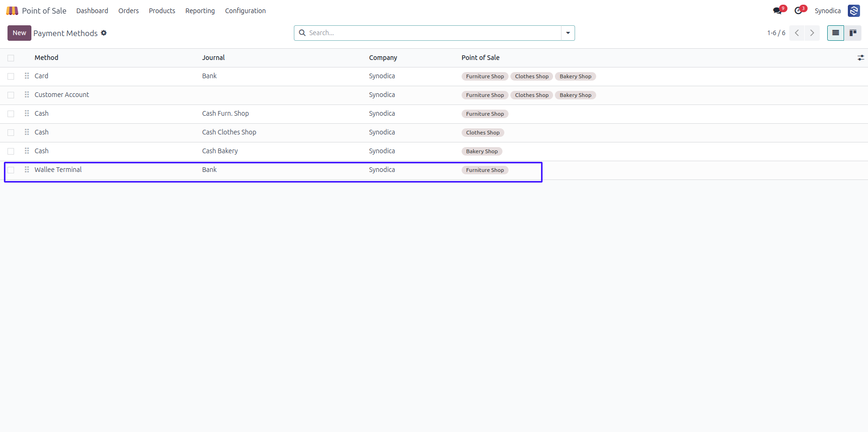Viewport: 868px width, 432px height.
Task: Click Furniture Shop tag in Customer Account row
Action: coord(485,95)
